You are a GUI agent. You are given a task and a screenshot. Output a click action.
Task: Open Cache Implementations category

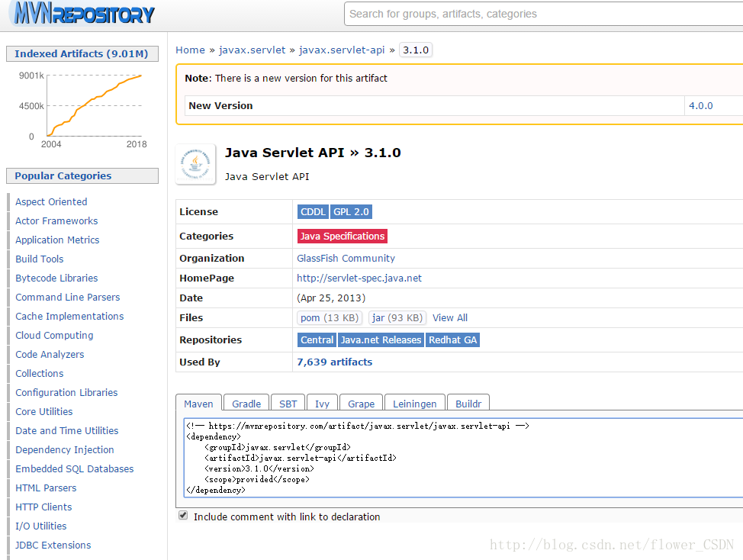(x=69, y=316)
